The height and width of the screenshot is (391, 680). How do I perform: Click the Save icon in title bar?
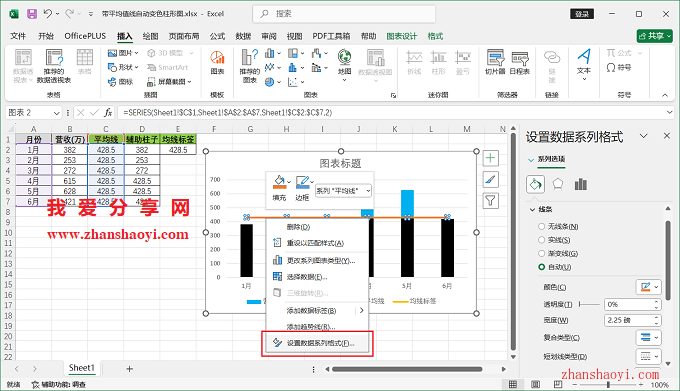pos(32,14)
